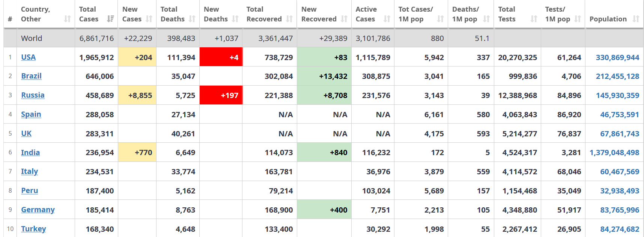Click the UK link
Viewport: 644px width, 237px height.
[x=26, y=133]
